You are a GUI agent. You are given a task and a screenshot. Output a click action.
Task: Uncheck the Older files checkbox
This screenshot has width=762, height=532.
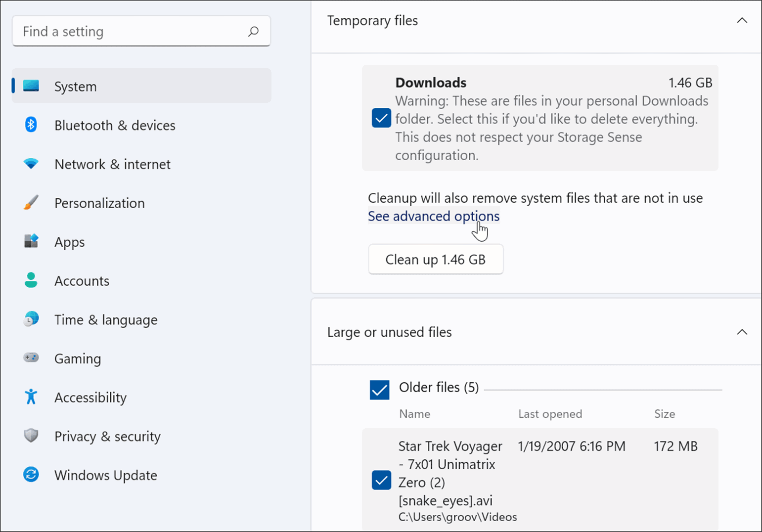click(380, 390)
